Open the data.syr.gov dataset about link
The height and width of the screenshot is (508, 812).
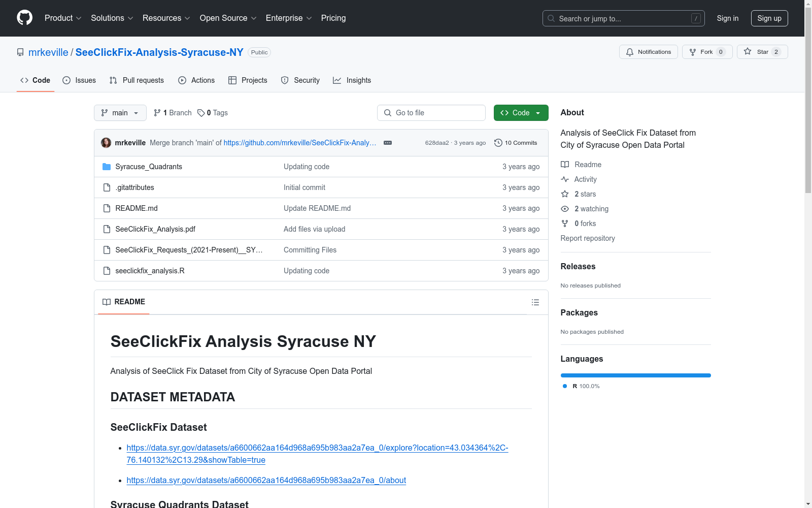coord(266,480)
